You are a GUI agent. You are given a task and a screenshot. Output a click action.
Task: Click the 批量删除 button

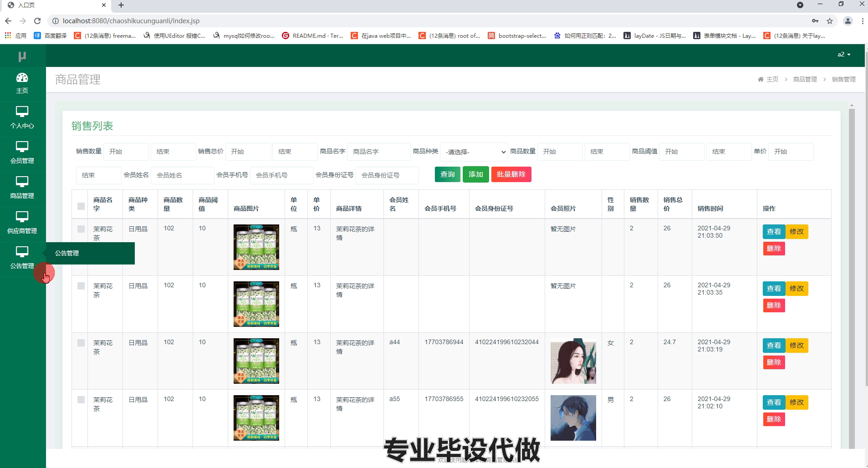pyautogui.click(x=511, y=174)
